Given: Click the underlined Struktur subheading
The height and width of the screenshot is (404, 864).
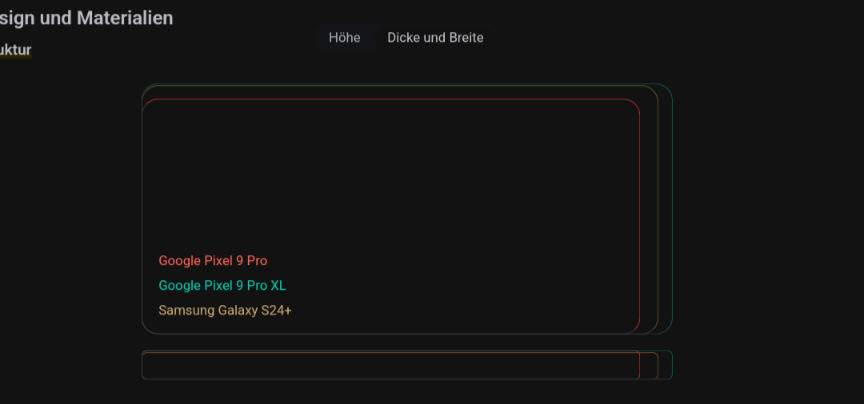Looking at the screenshot, I should point(15,49).
